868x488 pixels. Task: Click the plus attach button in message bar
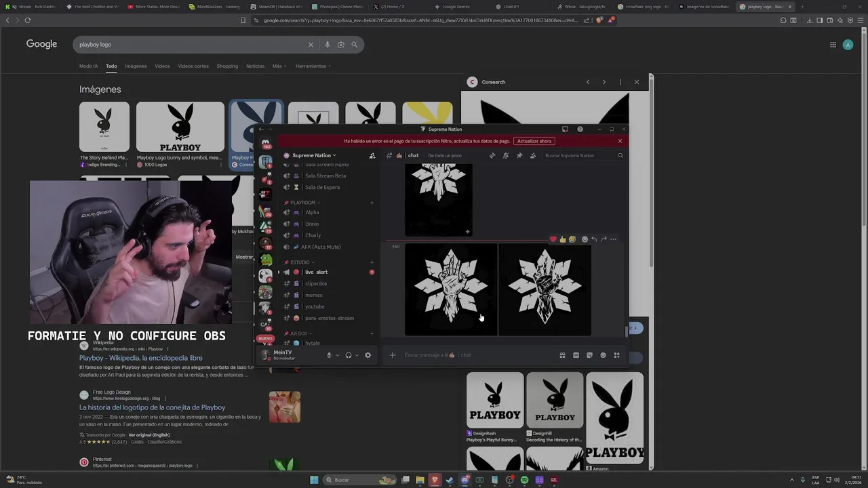[x=392, y=355]
